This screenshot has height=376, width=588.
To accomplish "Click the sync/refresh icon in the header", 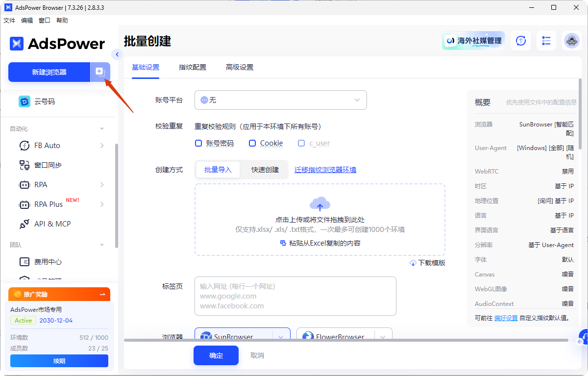I will 520,41.
